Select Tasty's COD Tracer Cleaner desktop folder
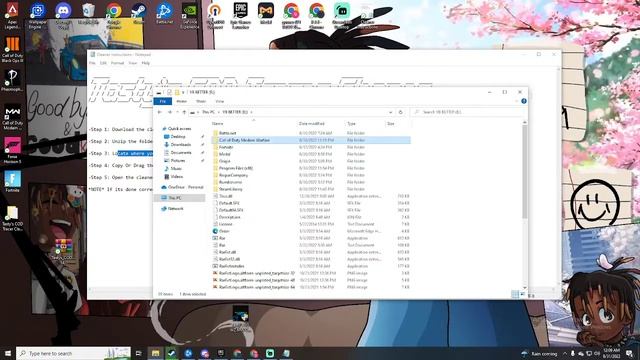Image resolution: width=640 pixels, height=360 pixels. click(12, 218)
